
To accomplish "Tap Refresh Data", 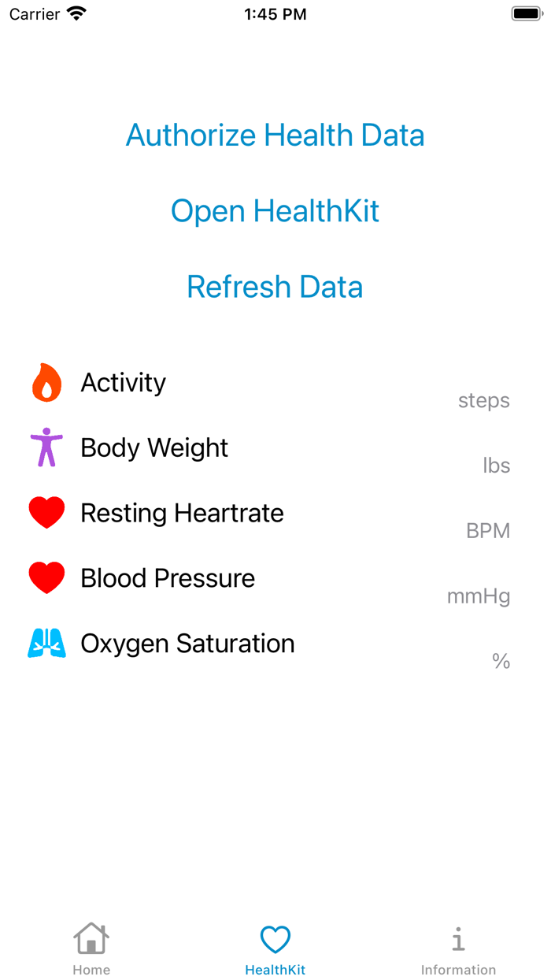I will click(x=275, y=287).
